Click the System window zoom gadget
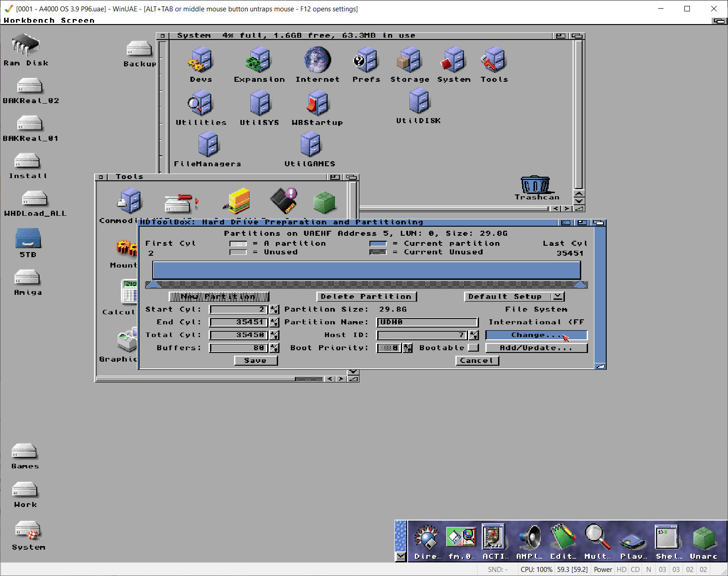 (x=561, y=36)
